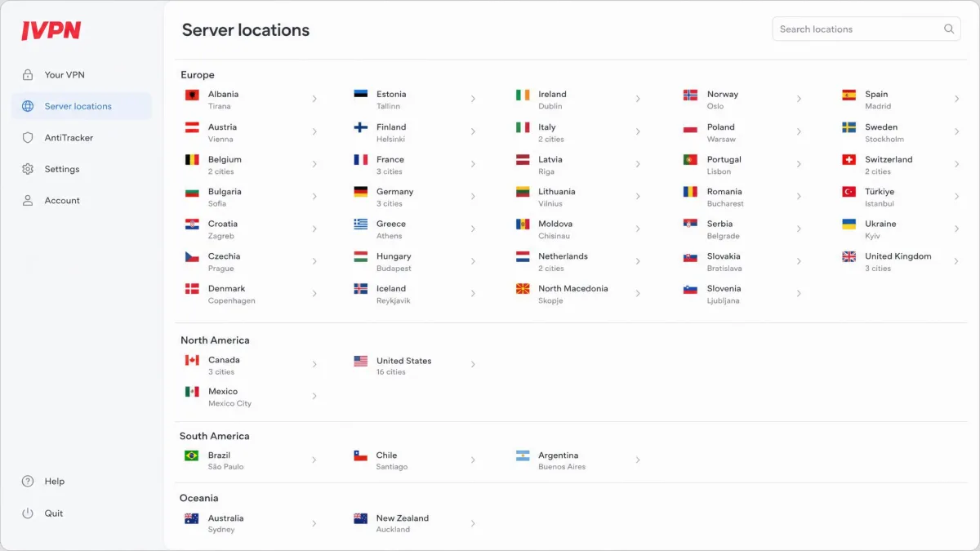Click the Canada flag icon
Image resolution: width=980 pixels, height=551 pixels.
tap(192, 360)
